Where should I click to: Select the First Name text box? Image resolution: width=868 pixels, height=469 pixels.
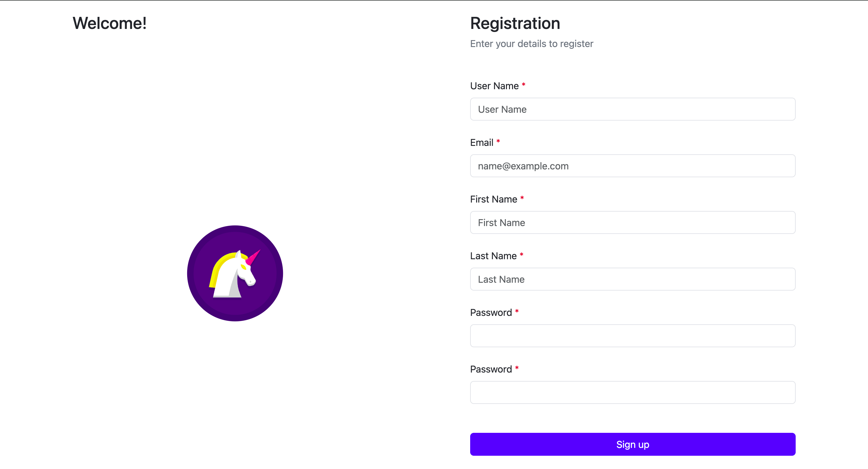coord(633,222)
